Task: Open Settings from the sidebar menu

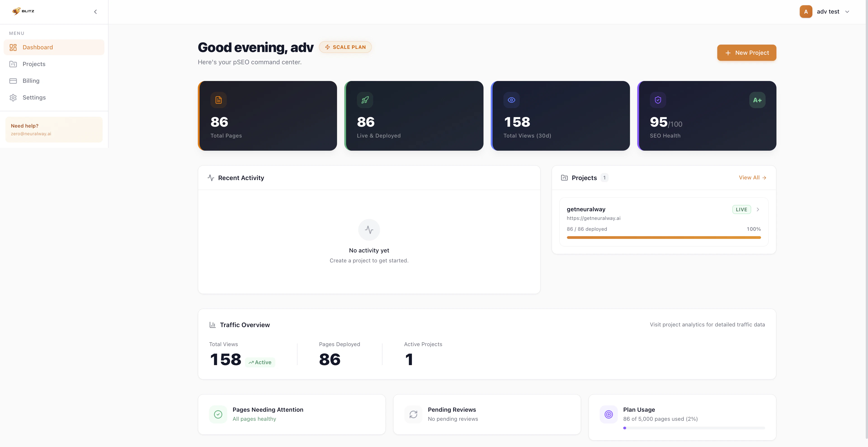Action: click(34, 97)
